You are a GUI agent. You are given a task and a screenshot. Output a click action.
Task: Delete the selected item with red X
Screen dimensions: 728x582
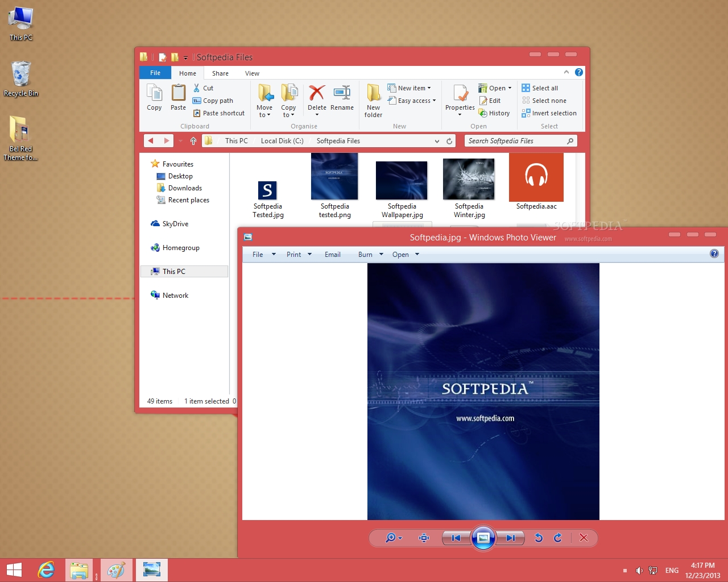[317, 97]
